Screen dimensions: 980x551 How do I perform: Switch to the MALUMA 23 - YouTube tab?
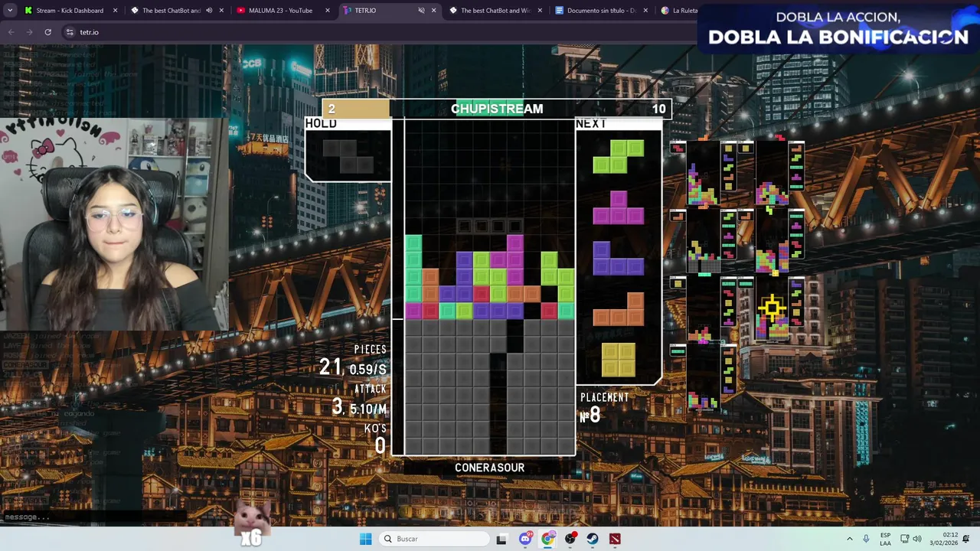click(x=282, y=11)
